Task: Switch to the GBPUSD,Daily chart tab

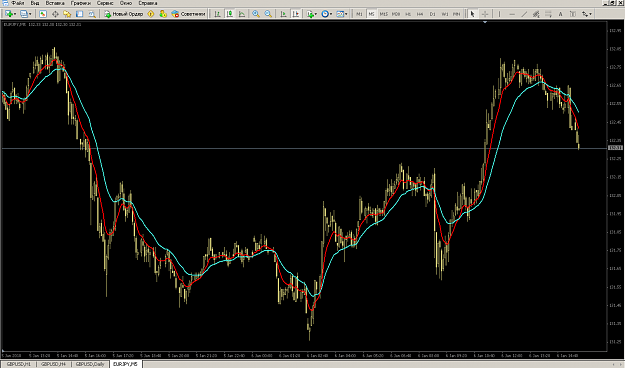Action: coord(90,364)
